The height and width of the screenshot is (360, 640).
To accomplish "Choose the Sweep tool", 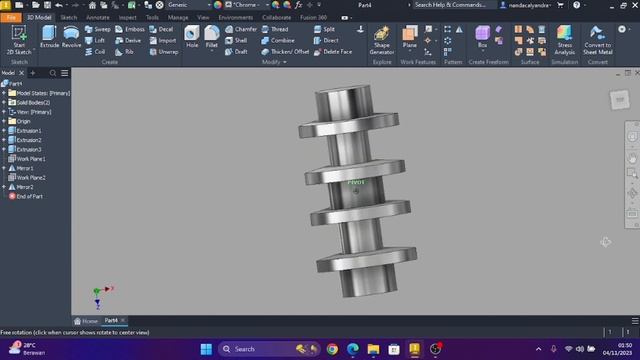I will click(x=97, y=29).
